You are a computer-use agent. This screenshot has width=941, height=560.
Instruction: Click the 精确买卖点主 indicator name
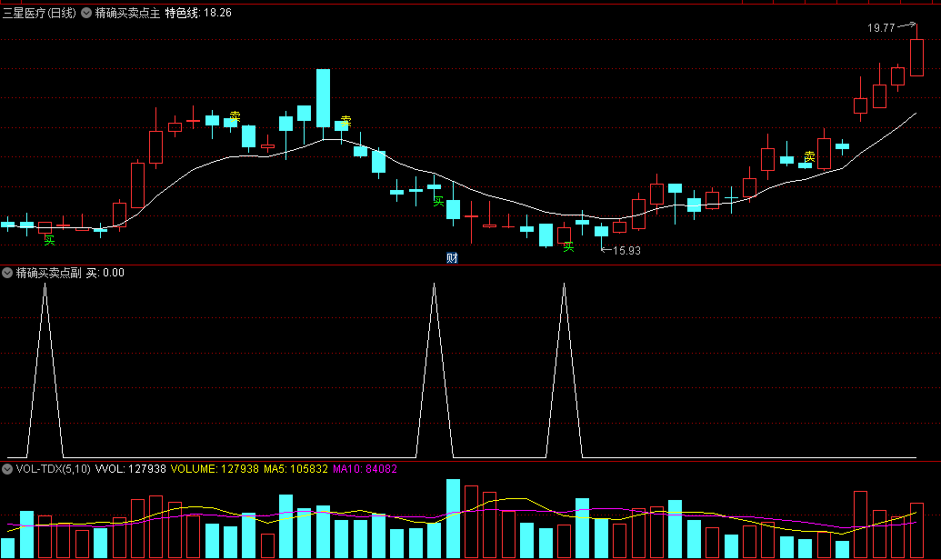tap(127, 13)
